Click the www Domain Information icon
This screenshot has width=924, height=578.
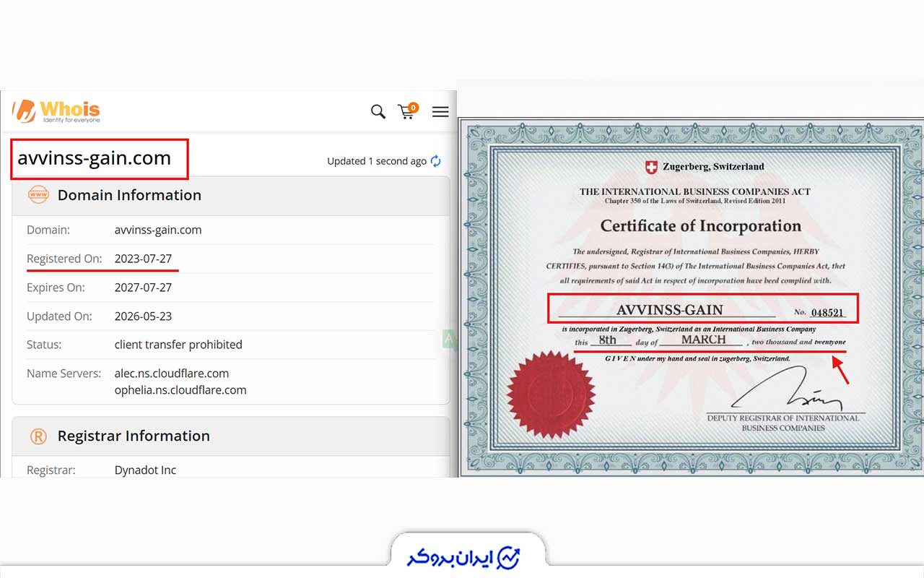[38, 195]
